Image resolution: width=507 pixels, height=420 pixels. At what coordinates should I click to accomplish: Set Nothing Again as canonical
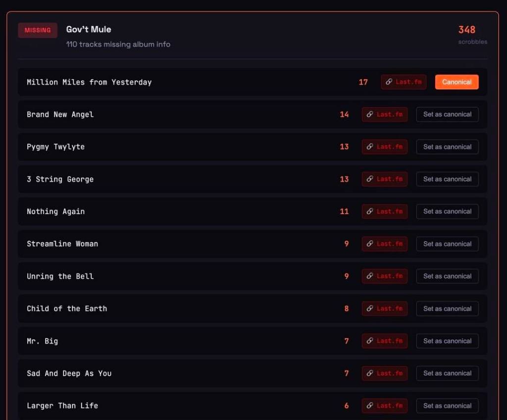point(447,211)
